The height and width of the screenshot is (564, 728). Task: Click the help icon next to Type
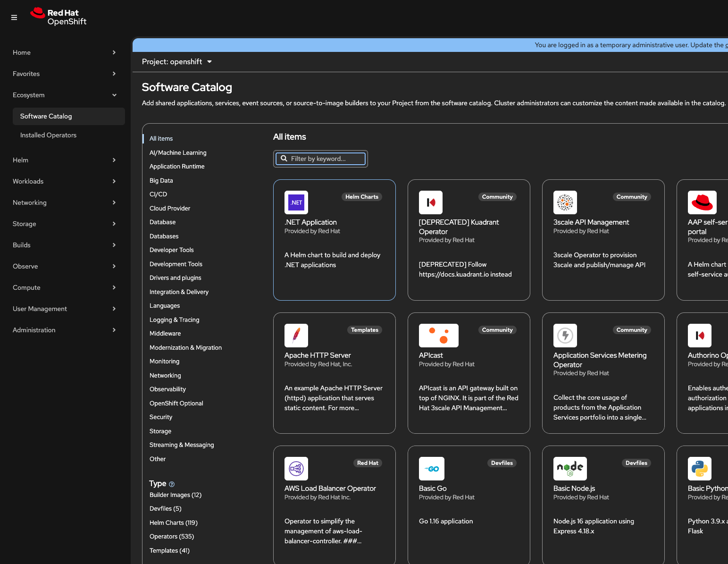point(172,484)
